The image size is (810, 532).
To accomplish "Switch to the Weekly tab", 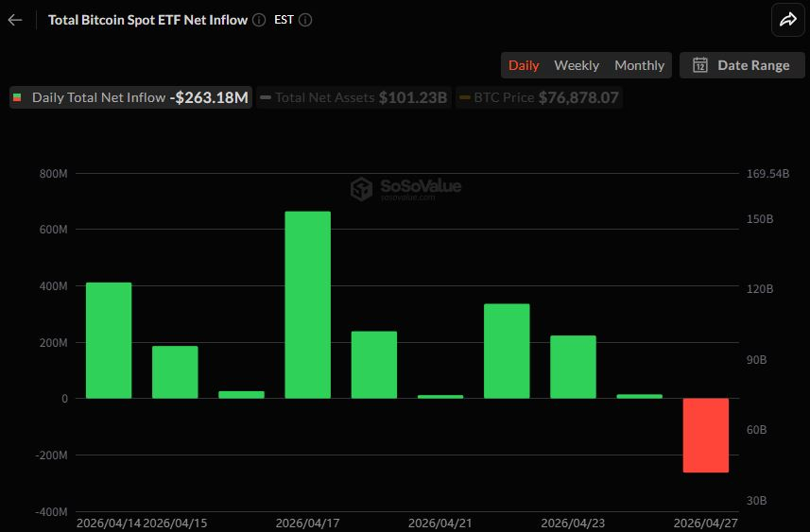I will pos(577,65).
